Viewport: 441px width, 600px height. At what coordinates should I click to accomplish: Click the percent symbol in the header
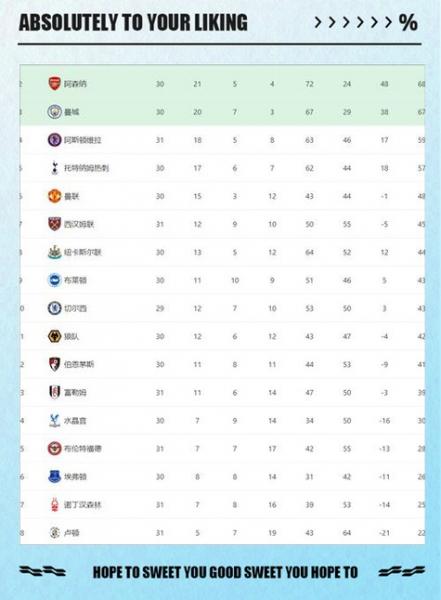pyautogui.click(x=408, y=23)
